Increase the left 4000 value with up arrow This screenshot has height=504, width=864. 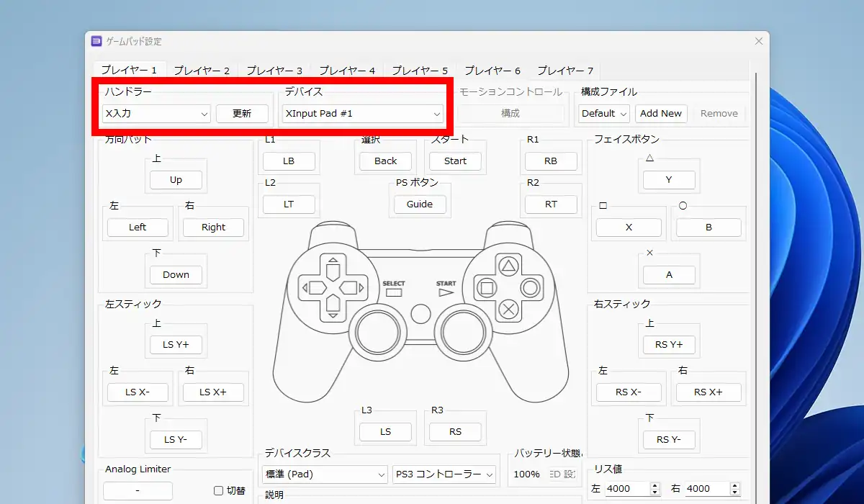(x=654, y=485)
